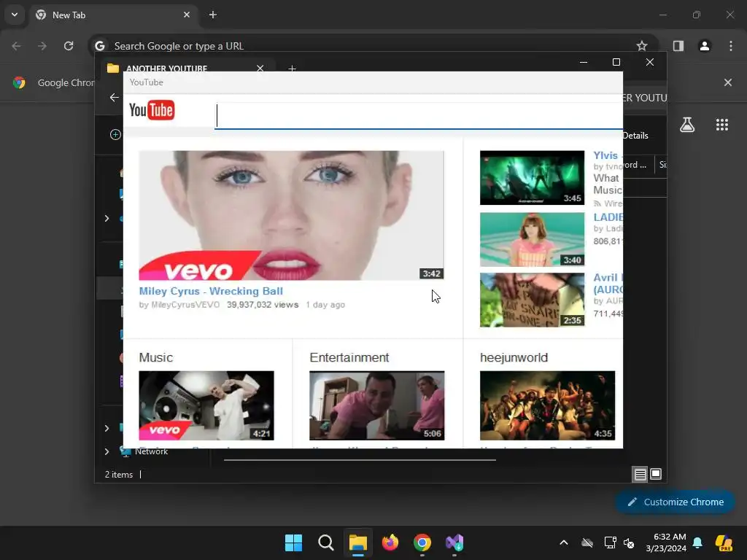Open the MileyCyrusVEVO channel link
Screen dimensions: 747x560
click(185, 305)
